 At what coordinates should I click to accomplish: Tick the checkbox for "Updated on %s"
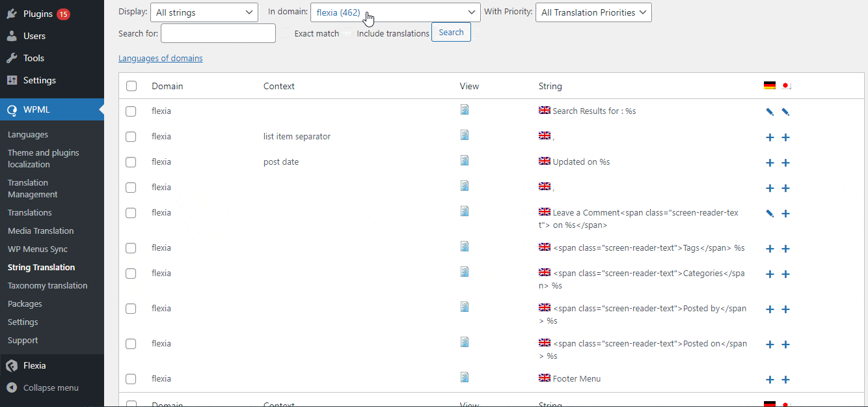[x=131, y=162]
